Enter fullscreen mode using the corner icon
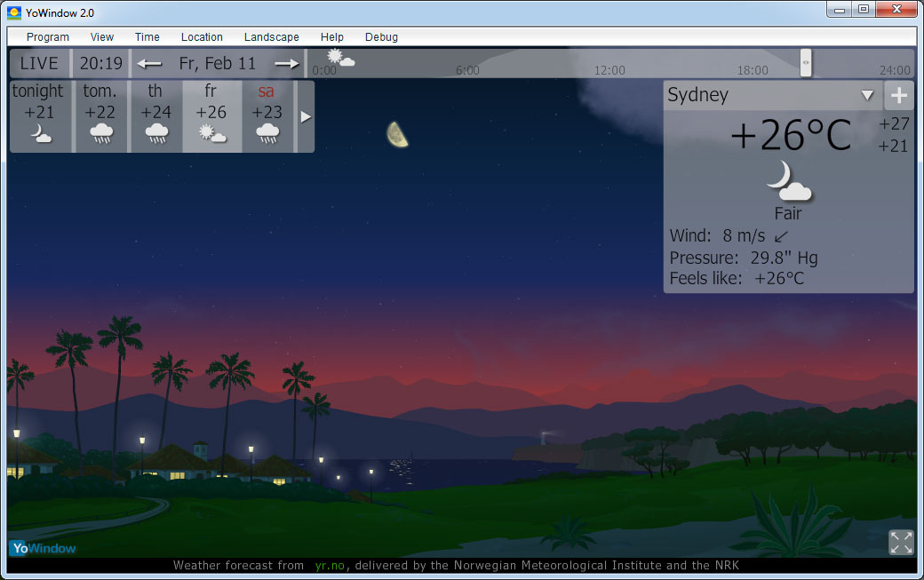 pos(901,542)
